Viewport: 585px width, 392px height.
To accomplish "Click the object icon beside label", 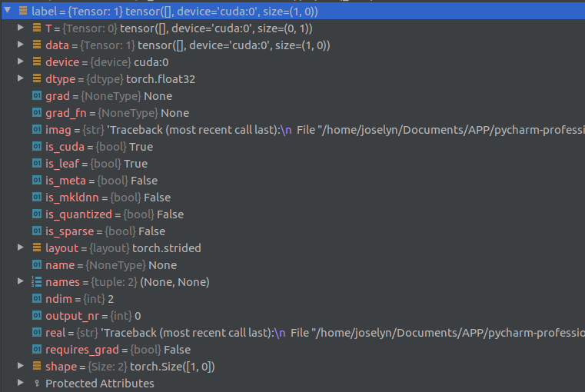I will pyautogui.click(x=23, y=11).
